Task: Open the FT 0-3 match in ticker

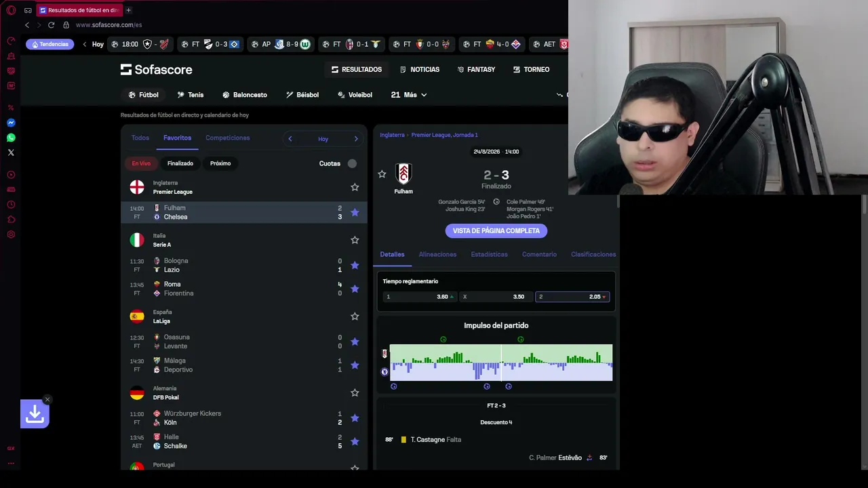Action: pos(210,44)
